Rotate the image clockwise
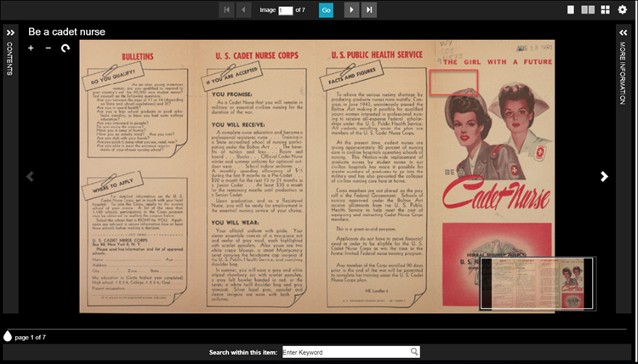638x364 pixels. click(x=66, y=48)
